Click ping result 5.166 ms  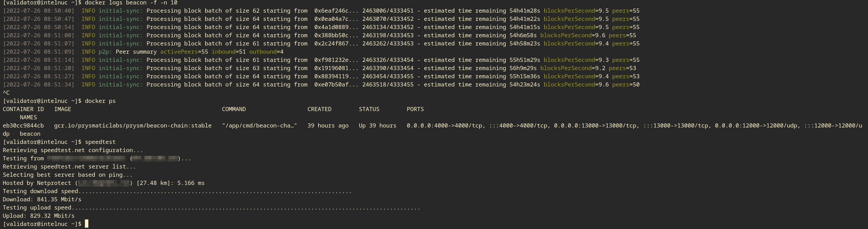191,183
